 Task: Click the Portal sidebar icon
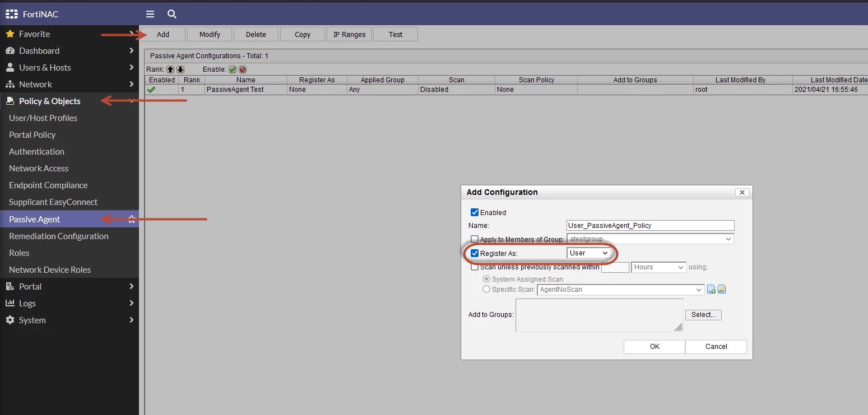click(10, 287)
